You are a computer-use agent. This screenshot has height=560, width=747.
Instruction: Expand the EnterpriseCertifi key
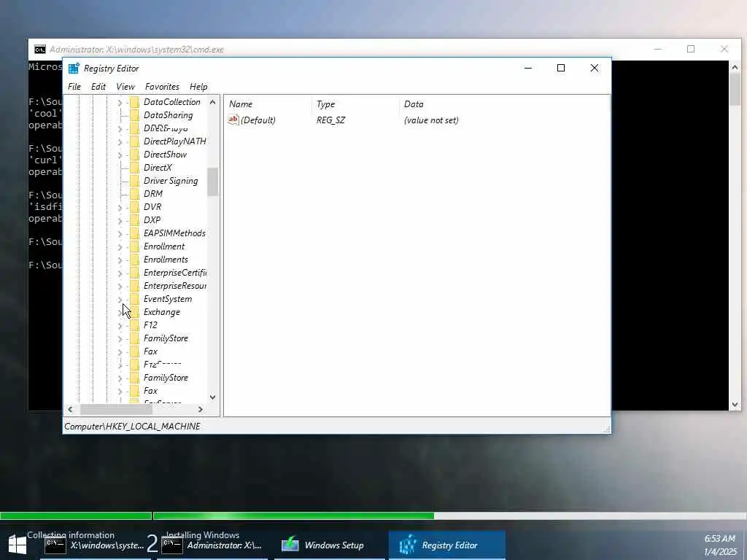tap(120, 273)
